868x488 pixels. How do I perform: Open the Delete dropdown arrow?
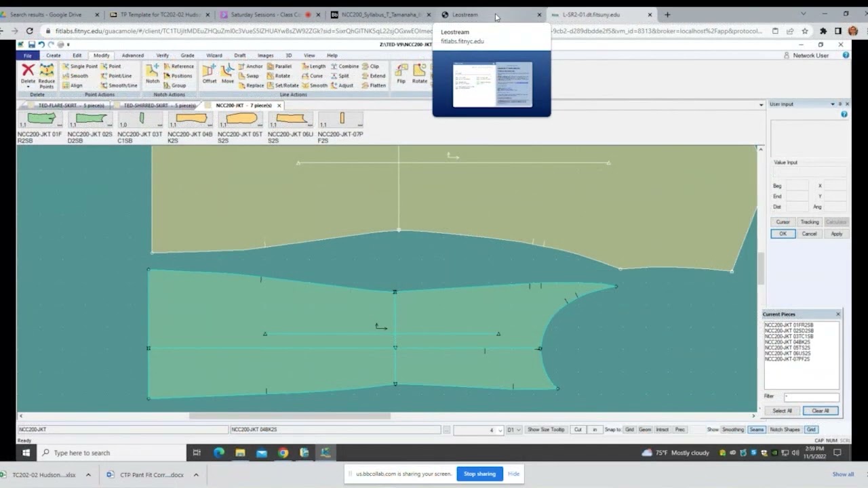click(x=28, y=87)
